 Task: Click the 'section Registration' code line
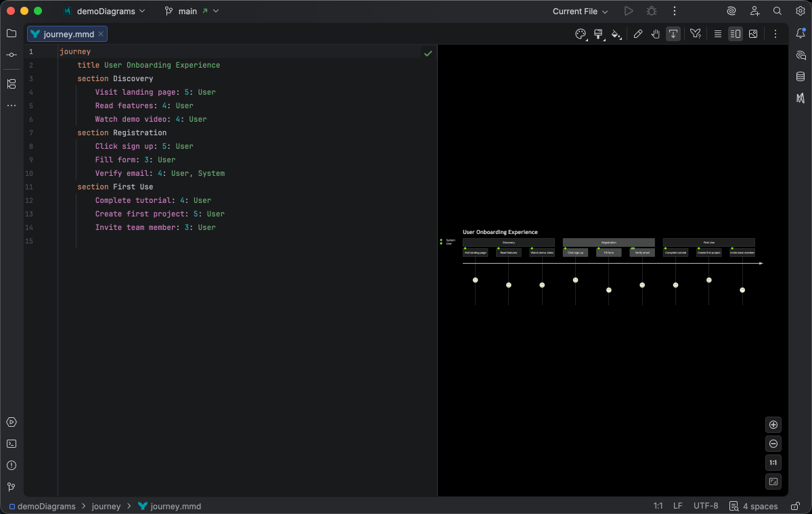tap(122, 133)
